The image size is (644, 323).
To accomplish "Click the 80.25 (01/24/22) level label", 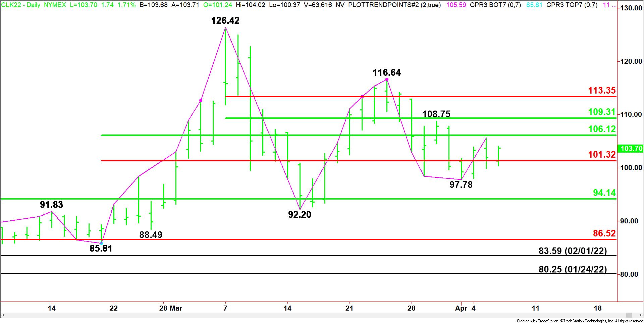I will pyautogui.click(x=573, y=269).
